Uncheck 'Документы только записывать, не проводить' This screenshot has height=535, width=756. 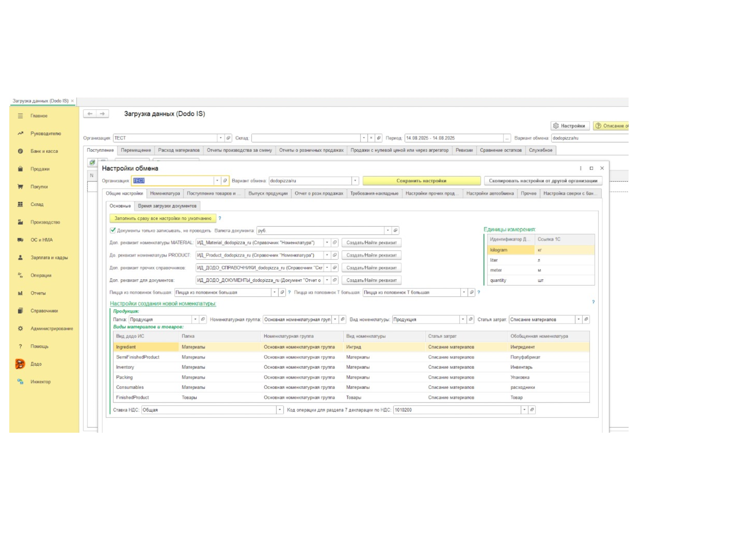click(113, 230)
